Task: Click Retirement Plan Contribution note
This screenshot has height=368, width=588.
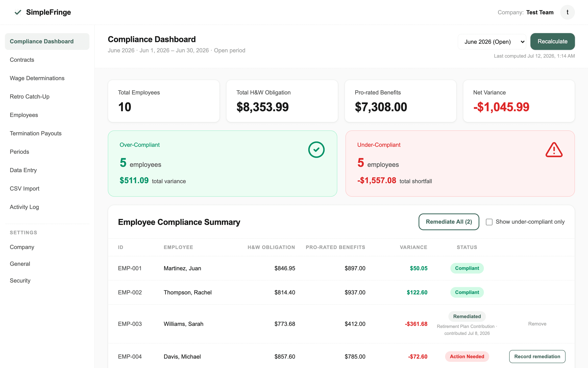Action: click(x=467, y=330)
